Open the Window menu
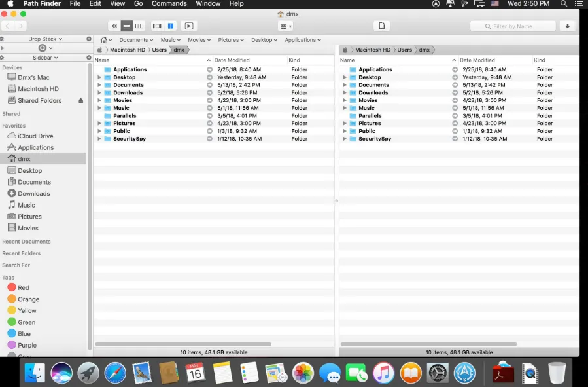 click(x=208, y=4)
